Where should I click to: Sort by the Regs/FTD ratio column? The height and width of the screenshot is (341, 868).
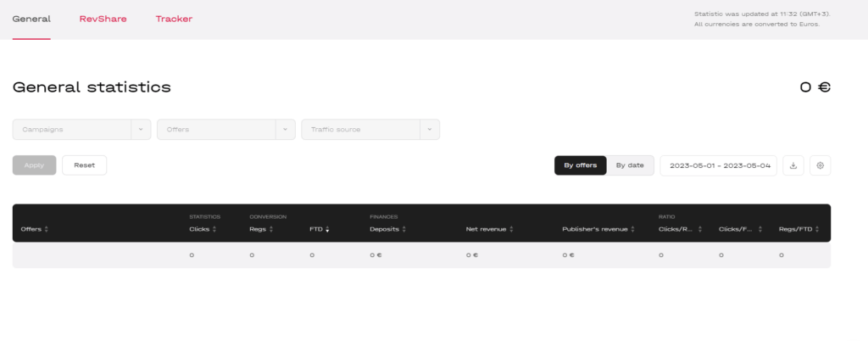tap(821, 229)
